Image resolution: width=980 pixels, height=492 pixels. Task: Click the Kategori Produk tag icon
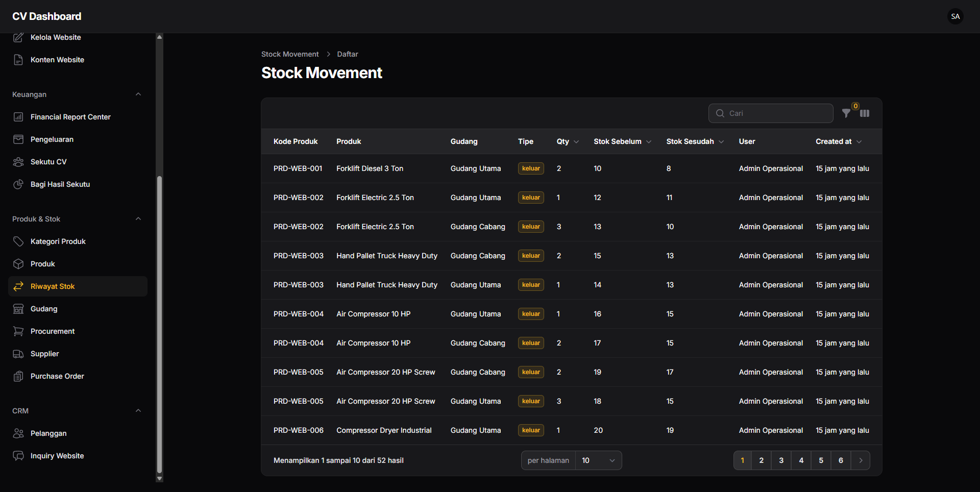[x=18, y=241]
